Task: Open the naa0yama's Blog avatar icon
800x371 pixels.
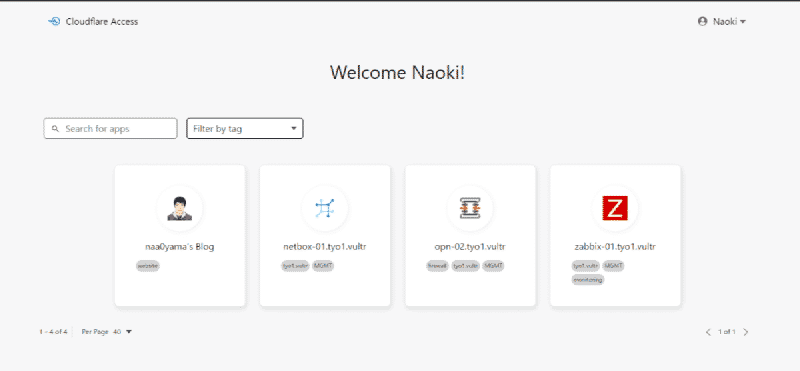Action: [x=180, y=208]
